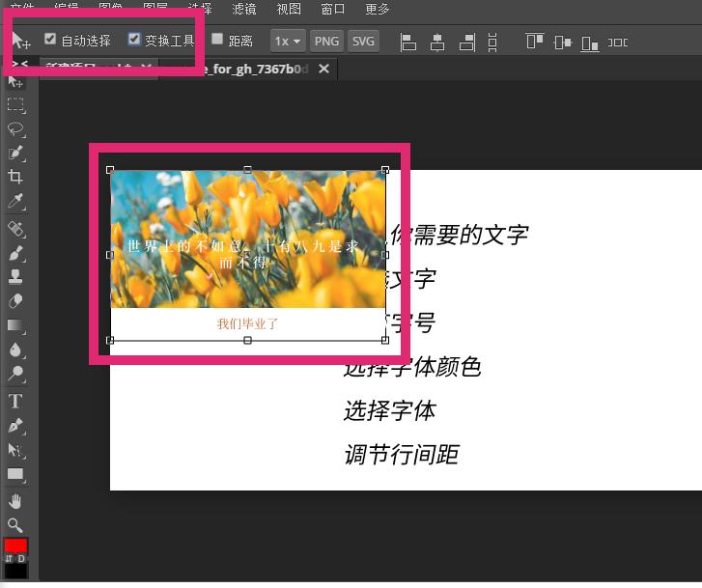Viewport: 702px width, 588px height.
Task: Select the Lasso tool
Action: [x=16, y=129]
